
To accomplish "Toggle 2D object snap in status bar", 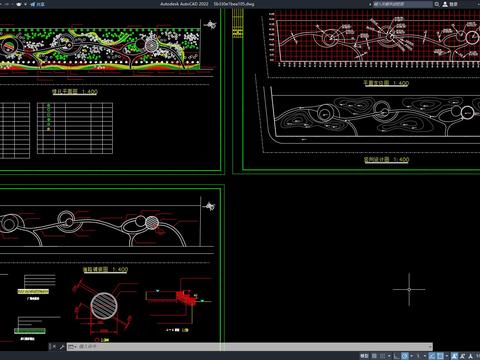I will pos(440,356).
